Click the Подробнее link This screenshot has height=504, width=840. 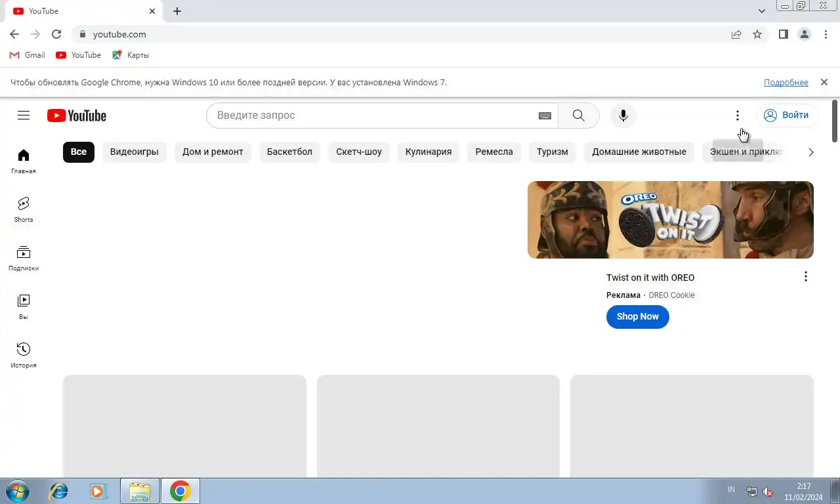[x=786, y=82]
